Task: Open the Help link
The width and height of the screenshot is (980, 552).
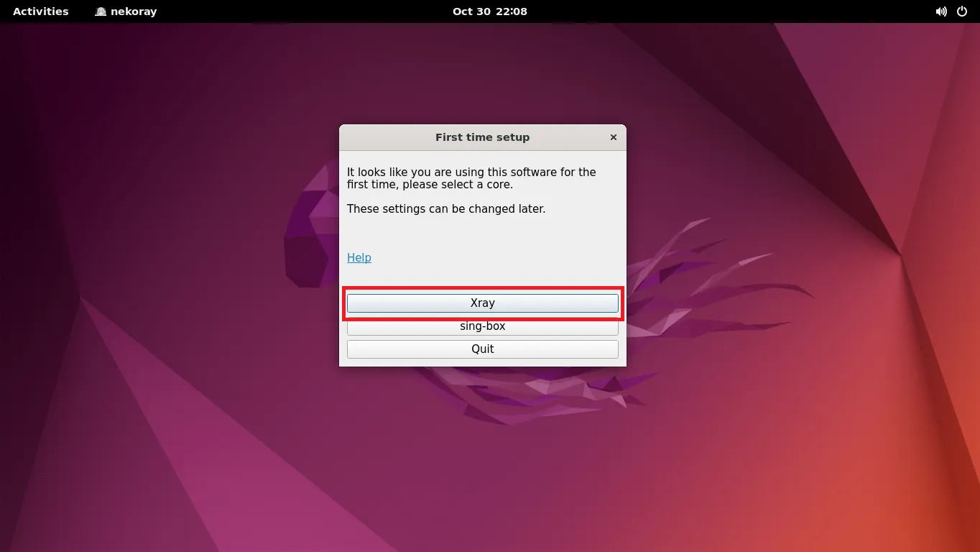Action: [x=359, y=258]
